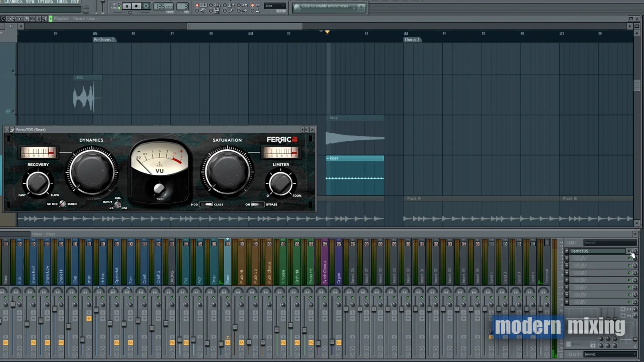Open the Tools menu
644x362 pixels.
click(x=62, y=2)
